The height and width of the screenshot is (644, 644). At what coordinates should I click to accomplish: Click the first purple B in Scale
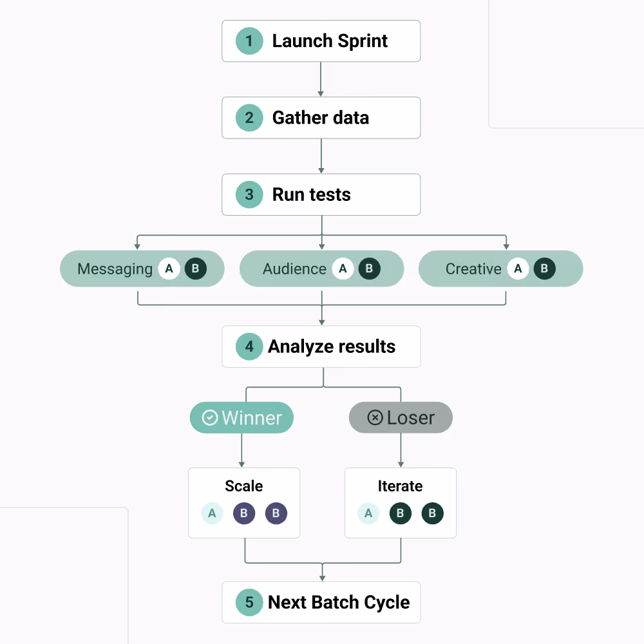pos(244,513)
